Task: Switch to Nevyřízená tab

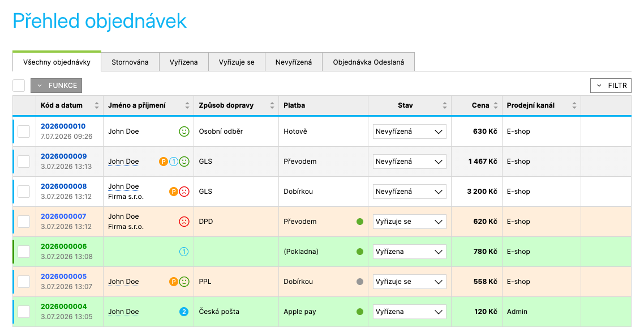Action: coord(294,62)
